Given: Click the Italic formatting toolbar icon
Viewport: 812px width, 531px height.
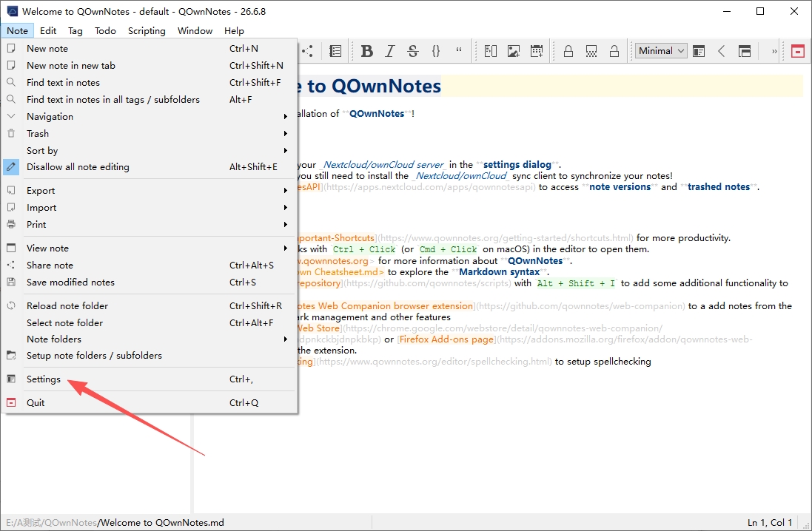Looking at the screenshot, I should point(390,51).
